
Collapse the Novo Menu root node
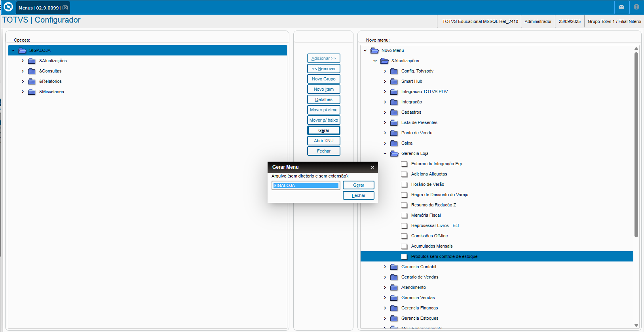[365, 51]
